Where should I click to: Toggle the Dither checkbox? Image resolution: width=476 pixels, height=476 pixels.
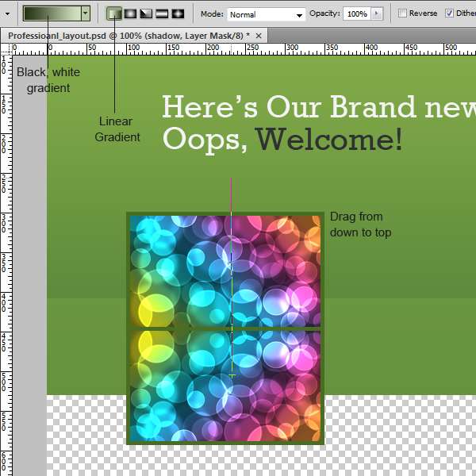point(450,13)
